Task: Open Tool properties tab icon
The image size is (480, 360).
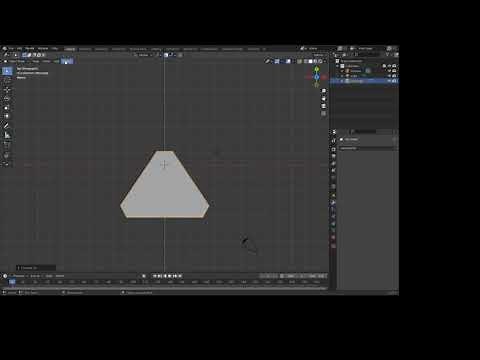Action: point(334,141)
